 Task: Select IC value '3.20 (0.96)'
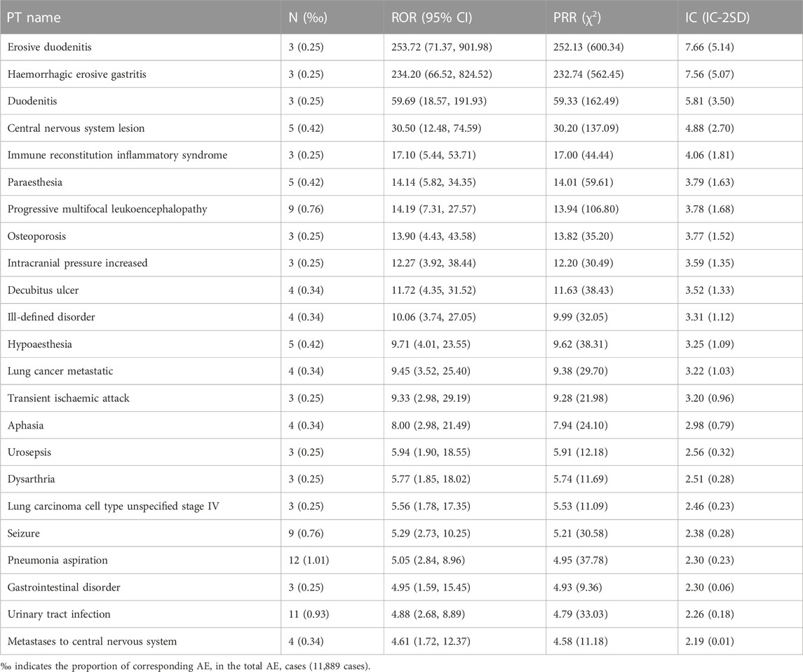tap(709, 398)
